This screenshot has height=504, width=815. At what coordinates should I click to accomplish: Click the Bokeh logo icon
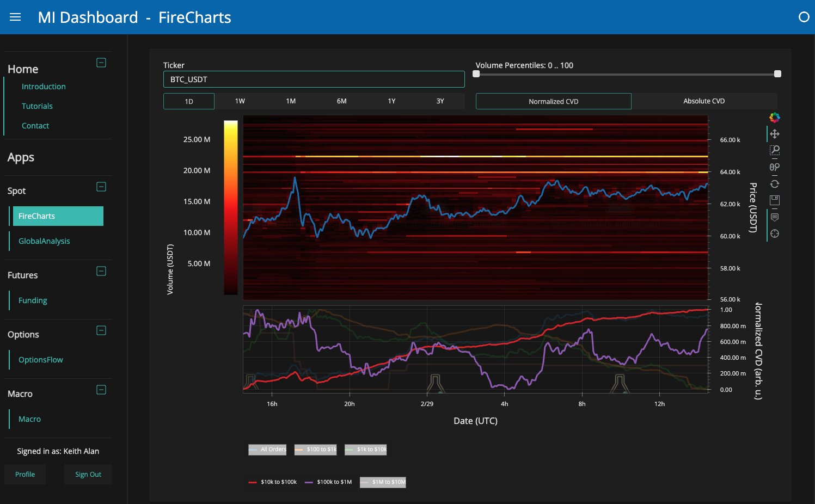tap(774, 118)
